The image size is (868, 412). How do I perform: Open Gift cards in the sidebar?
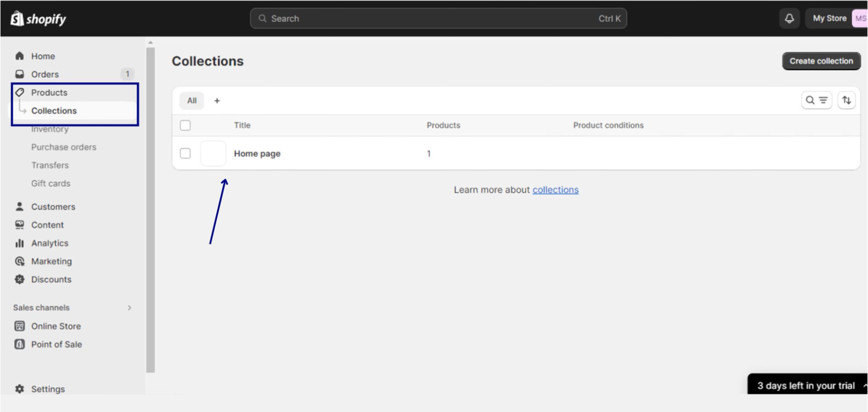point(51,183)
